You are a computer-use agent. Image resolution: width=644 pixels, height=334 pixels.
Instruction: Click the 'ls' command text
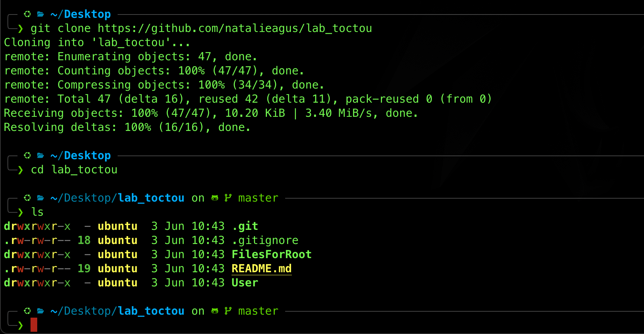(x=37, y=212)
